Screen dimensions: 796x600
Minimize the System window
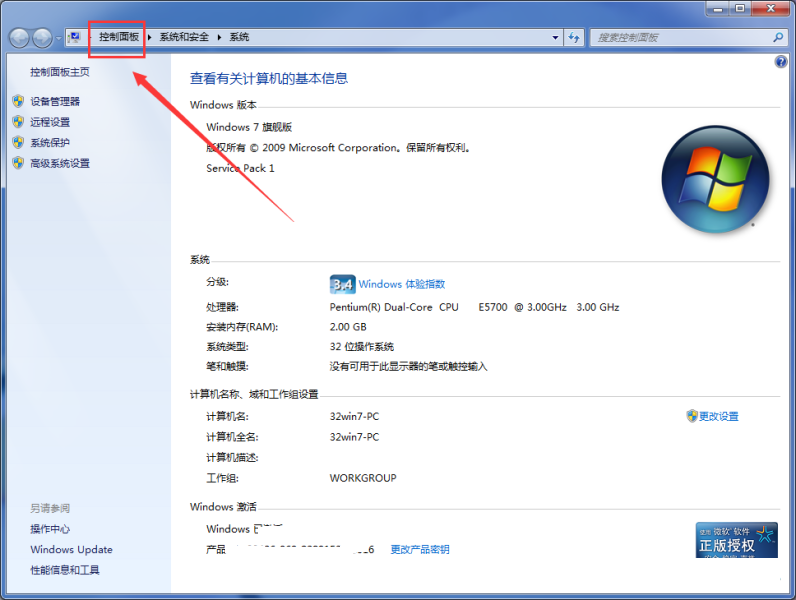pyautogui.click(x=718, y=9)
